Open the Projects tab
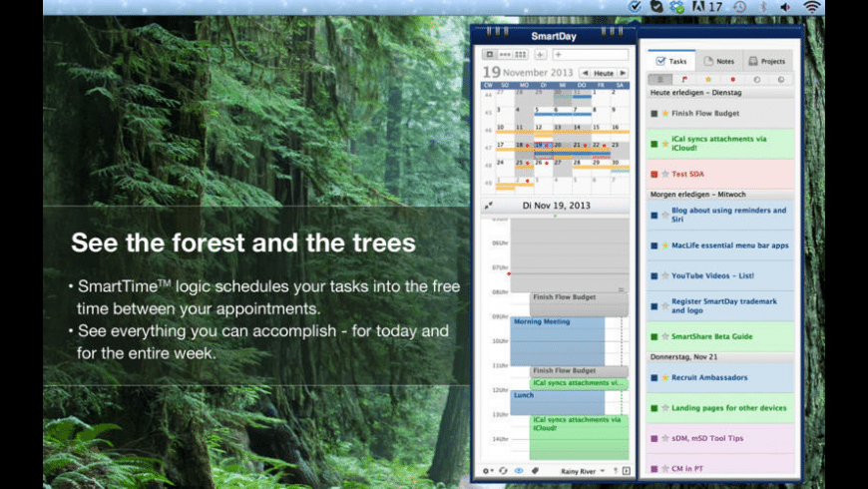The width and height of the screenshot is (868, 489). tap(766, 61)
